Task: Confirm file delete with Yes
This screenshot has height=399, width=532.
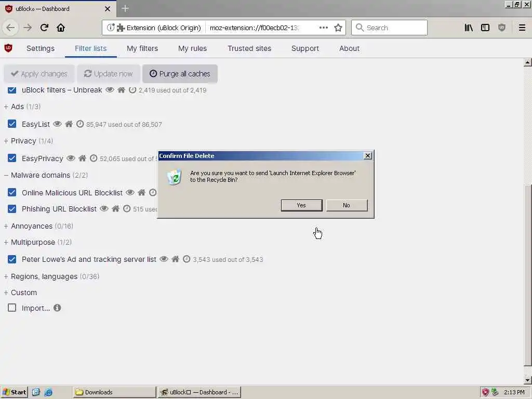Action: [x=302, y=205]
